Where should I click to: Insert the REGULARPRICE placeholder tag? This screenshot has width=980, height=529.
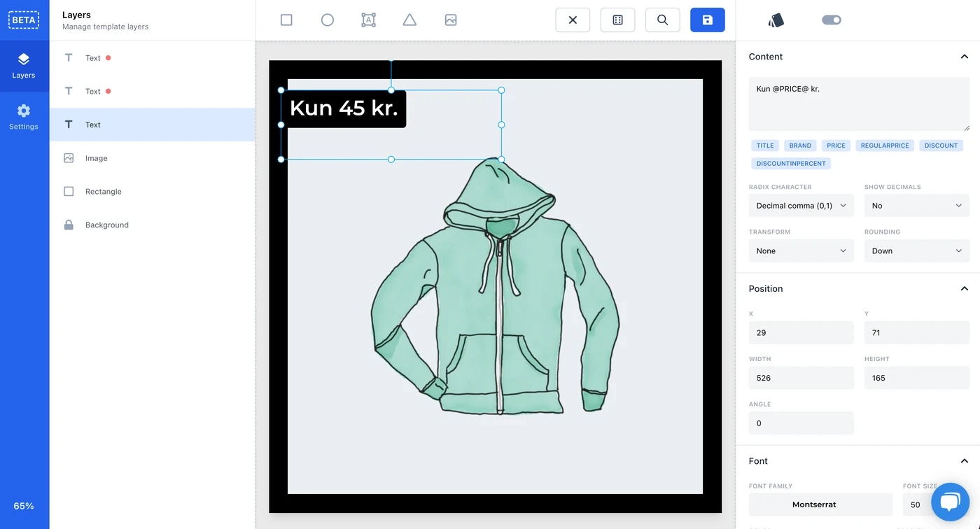pos(885,146)
